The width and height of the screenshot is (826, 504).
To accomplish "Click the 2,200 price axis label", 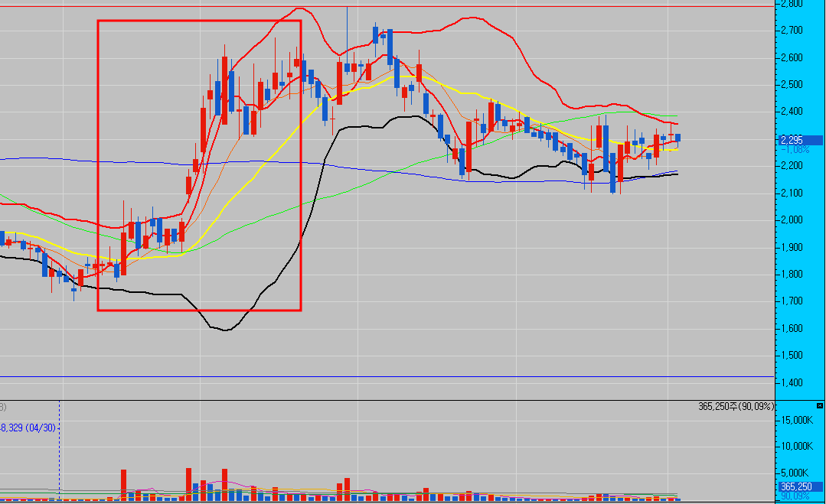I will tap(792, 166).
